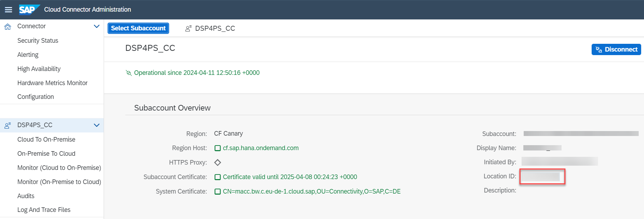
Task: Collapse the DSP4PS_CC sidebar section chevron
Action: point(96,125)
